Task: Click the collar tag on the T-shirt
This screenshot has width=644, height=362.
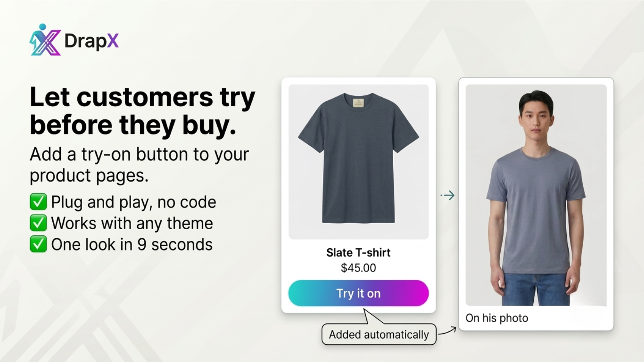Action: 358,103
